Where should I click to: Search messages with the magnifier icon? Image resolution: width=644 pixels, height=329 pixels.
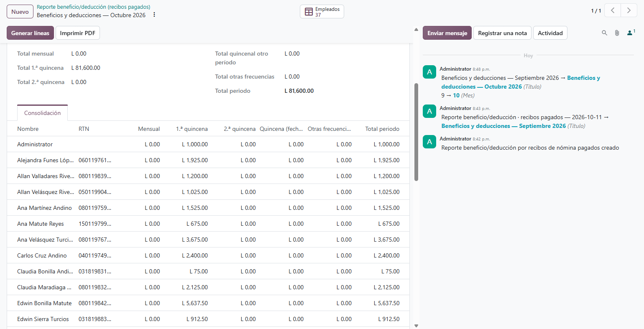[604, 33]
